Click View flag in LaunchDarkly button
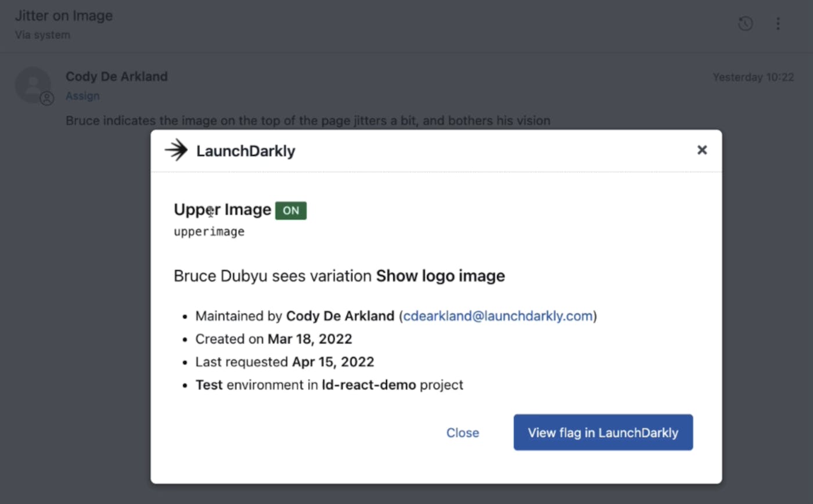 pyautogui.click(x=603, y=433)
